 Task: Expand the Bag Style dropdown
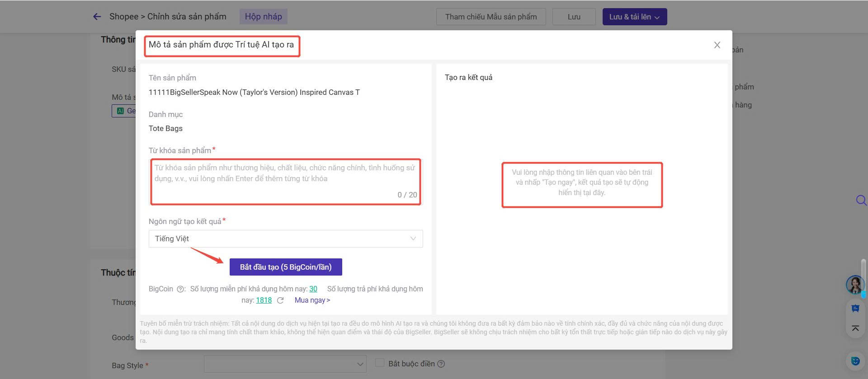(x=285, y=364)
